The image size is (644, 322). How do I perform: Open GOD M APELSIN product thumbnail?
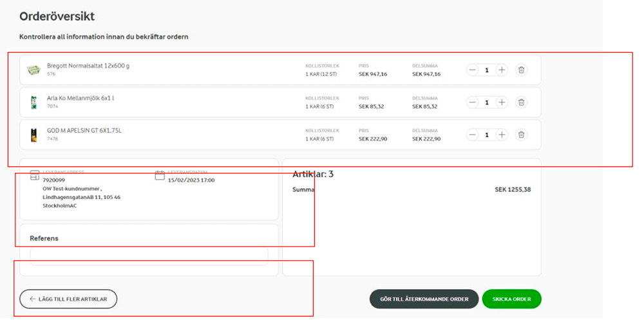coord(33,135)
